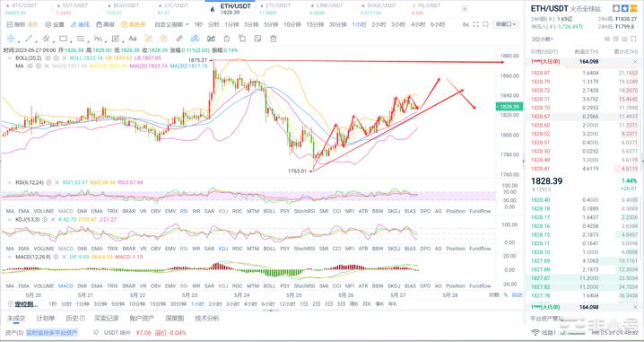This screenshot has width=644, height=342.
Task: Select 4小时 period in top bar
Action: pyautogui.click(x=418, y=24)
